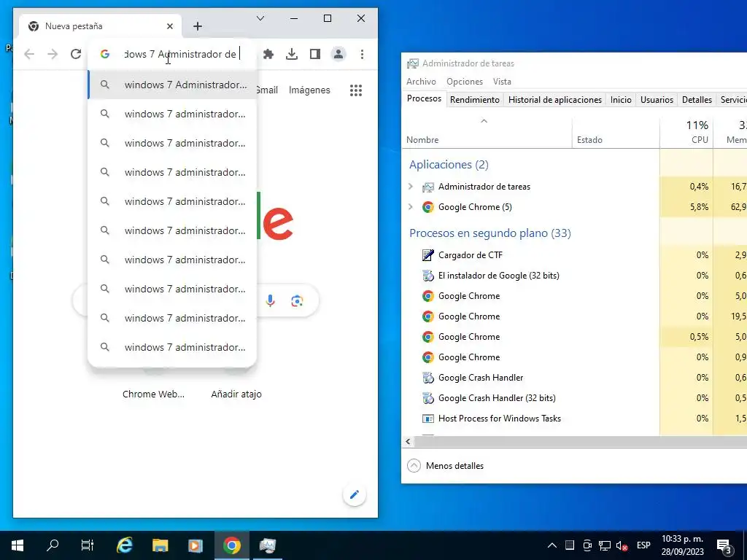The image size is (747, 560).
Task: Open Chrome Web Store shortcut
Action: [x=153, y=394]
